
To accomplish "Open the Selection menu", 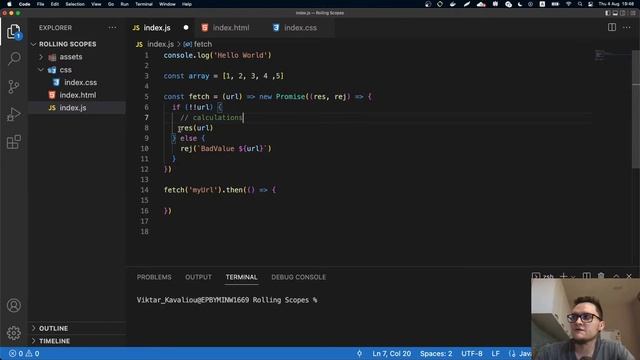I will point(75,4).
